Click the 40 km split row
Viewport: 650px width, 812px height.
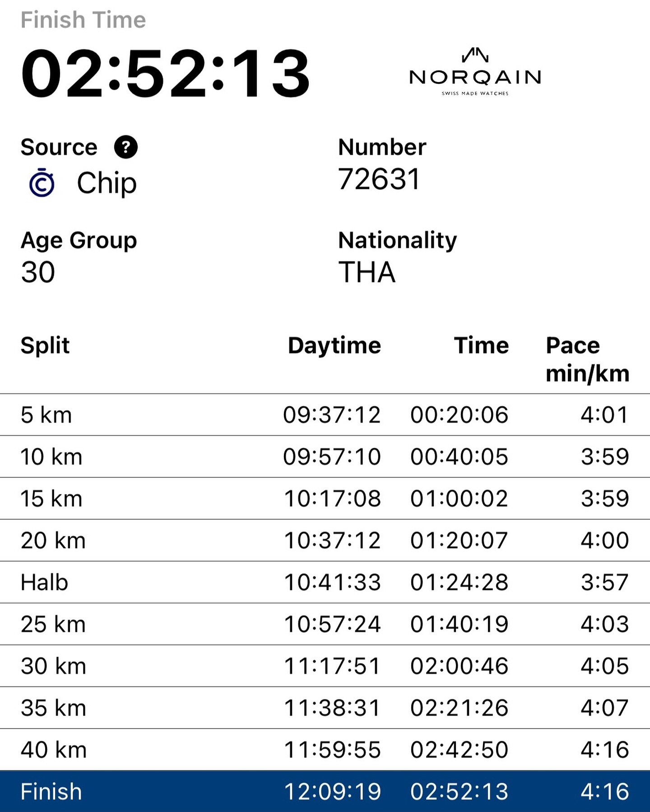[325, 749]
